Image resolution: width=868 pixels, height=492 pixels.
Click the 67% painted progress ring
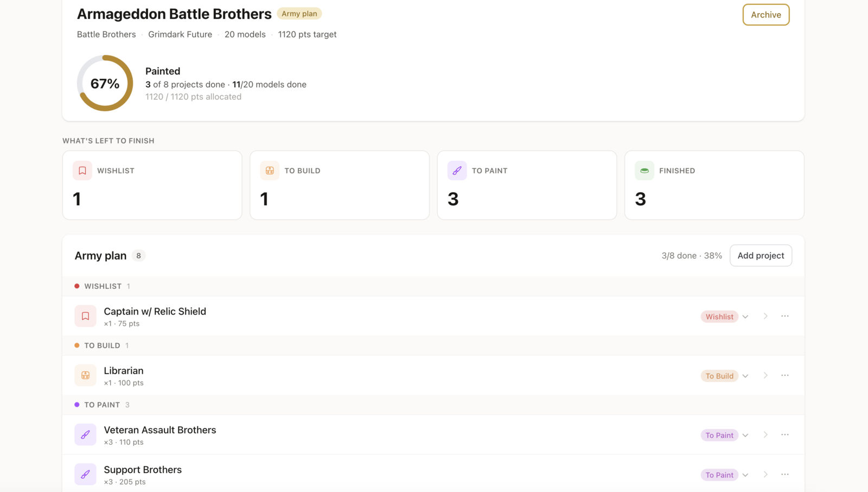[x=105, y=83]
